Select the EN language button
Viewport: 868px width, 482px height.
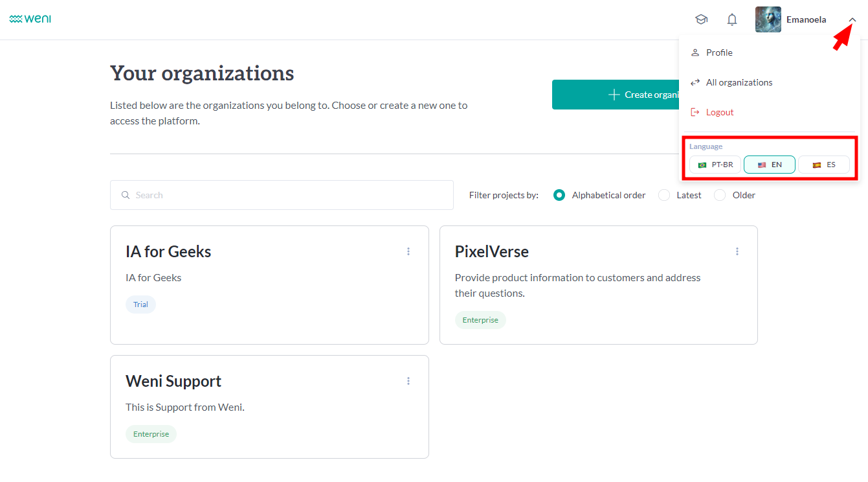click(x=770, y=165)
